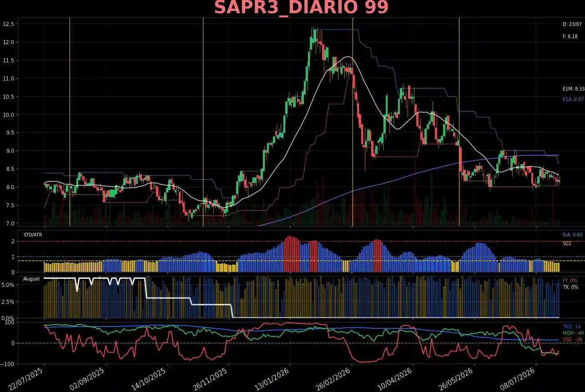Click the oscillator axis 100 label
This screenshot has width=585, height=392.
point(10,323)
